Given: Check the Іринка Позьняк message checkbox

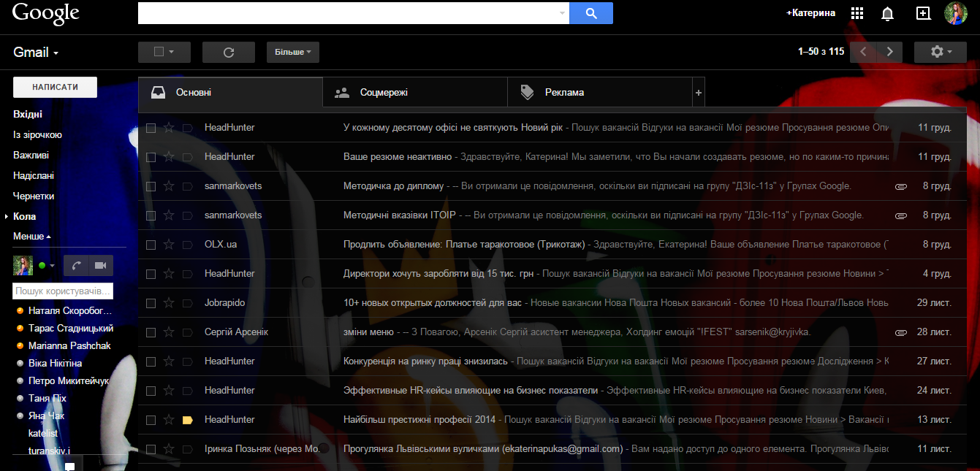Looking at the screenshot, I should (151, 449).
